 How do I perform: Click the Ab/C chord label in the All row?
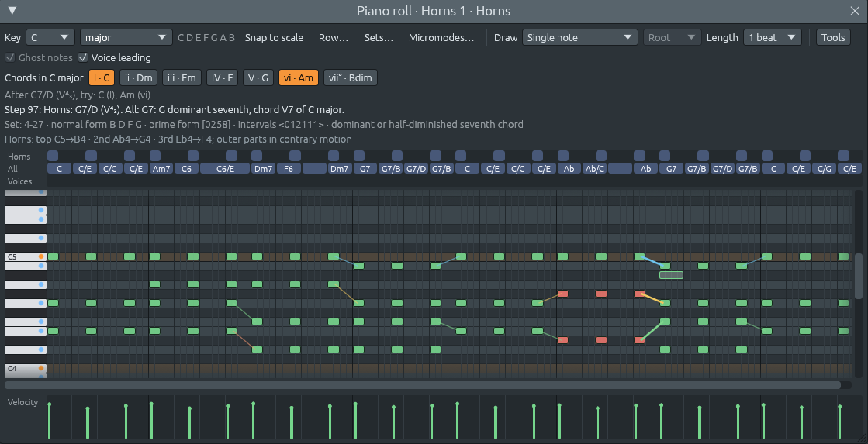[595, 169]
